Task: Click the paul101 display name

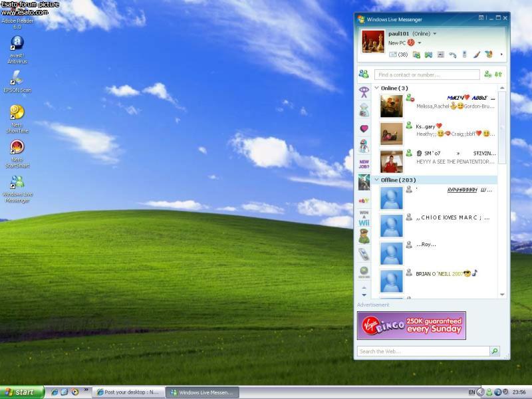Action: pyautogui.click(x=398, y=34)
